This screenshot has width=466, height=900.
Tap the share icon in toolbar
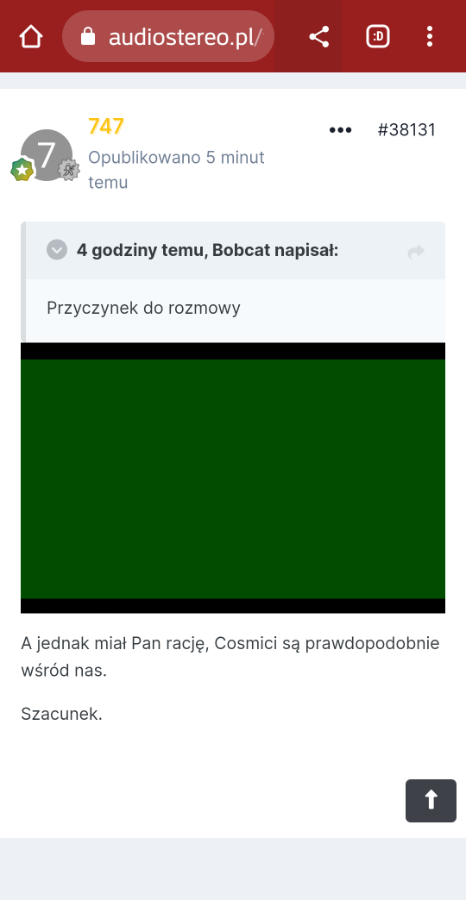tap(319, 37)
